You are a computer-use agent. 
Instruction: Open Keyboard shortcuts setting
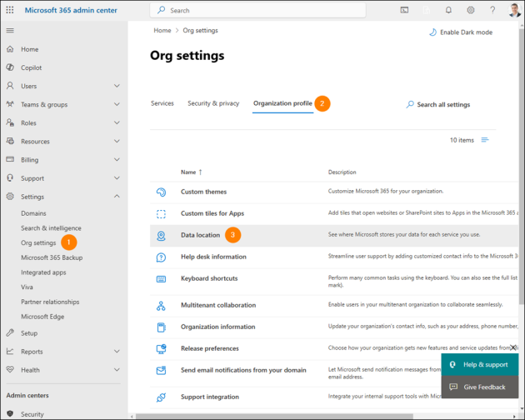(209, 278)
